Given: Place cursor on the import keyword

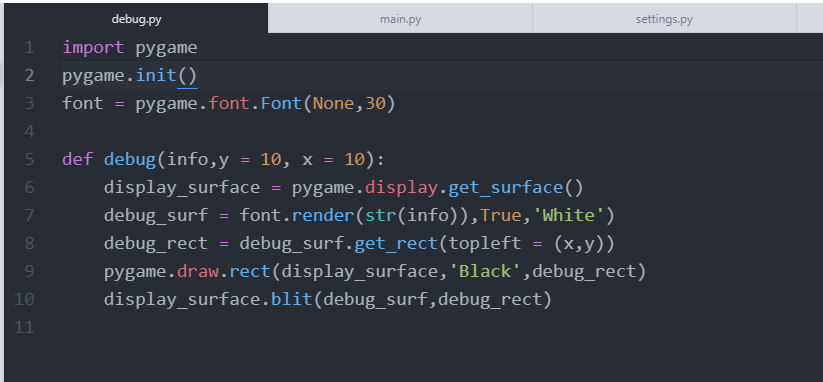Looking at the screenshot, I should tap(93, 48).
